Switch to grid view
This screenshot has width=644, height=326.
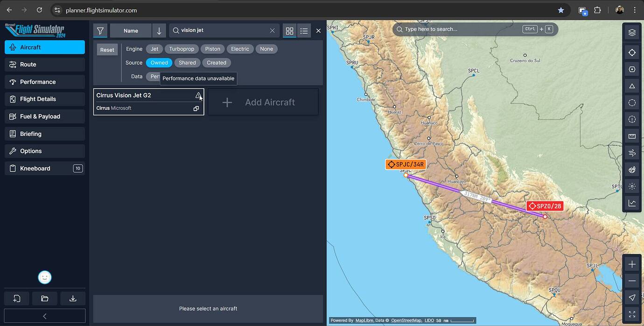[289, 31]
